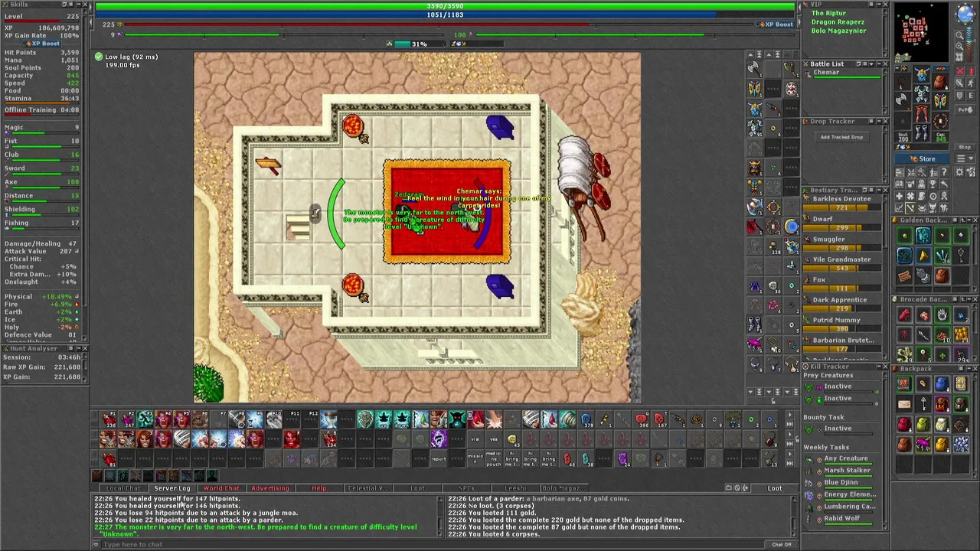Click the Vile Grandmaster progress bar
The width and height of the screenshot is (980, 551).
pyautogui.click(x=841, y=269)
